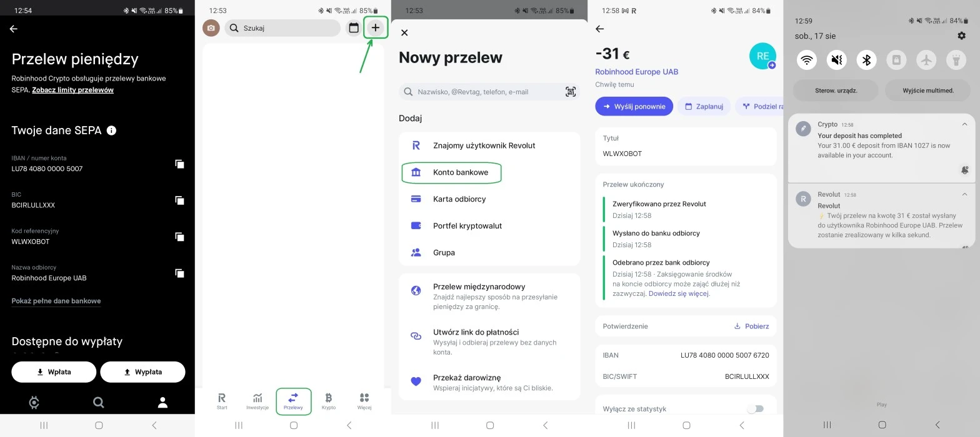The height and width of the screenshot is (437, 980).
Task: Collapse the Revolut notification chevron
Action: pyautogui.click(x=964, y=194)
